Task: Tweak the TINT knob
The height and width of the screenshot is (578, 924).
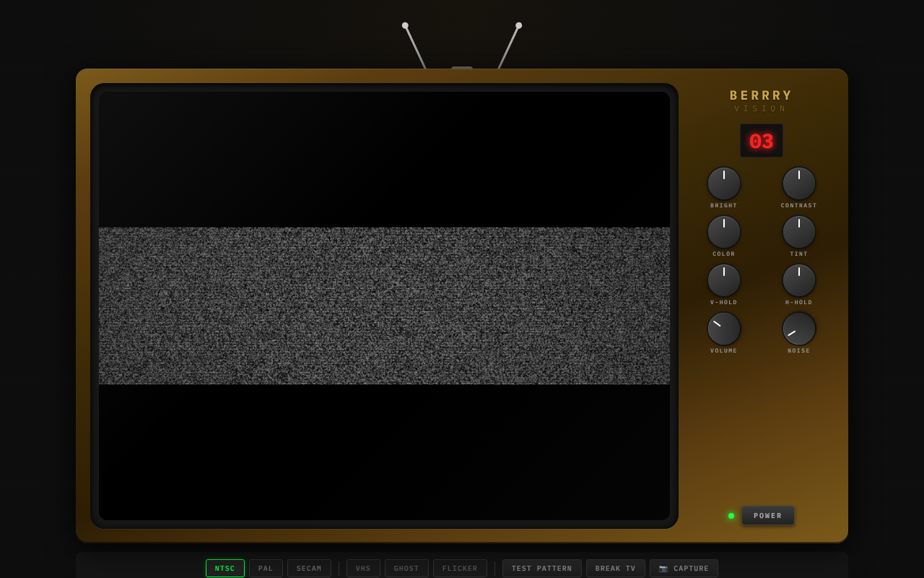Action: (798, 231)
